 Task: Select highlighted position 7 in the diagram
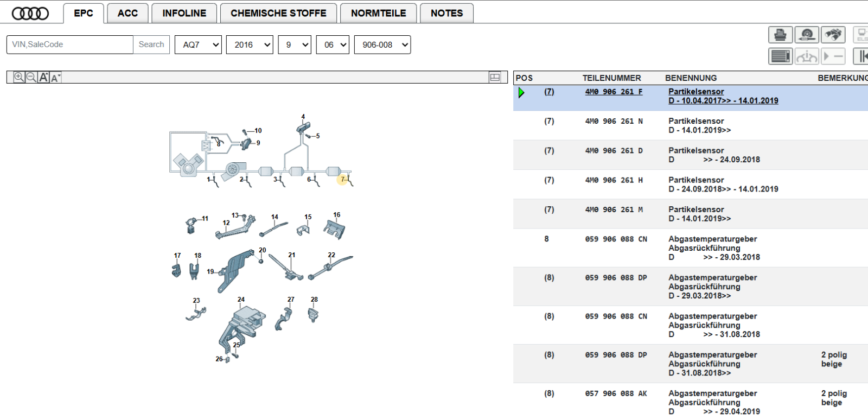[342, 179]
